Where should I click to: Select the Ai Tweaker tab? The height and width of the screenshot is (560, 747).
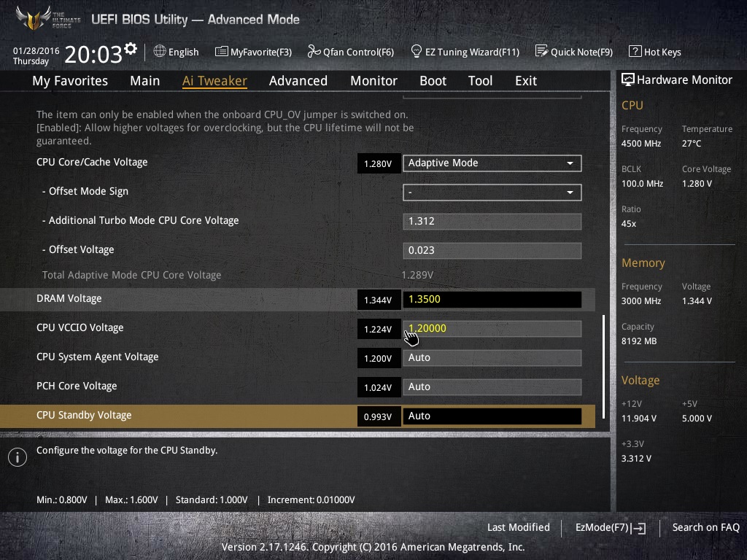[x=214, y=81]
